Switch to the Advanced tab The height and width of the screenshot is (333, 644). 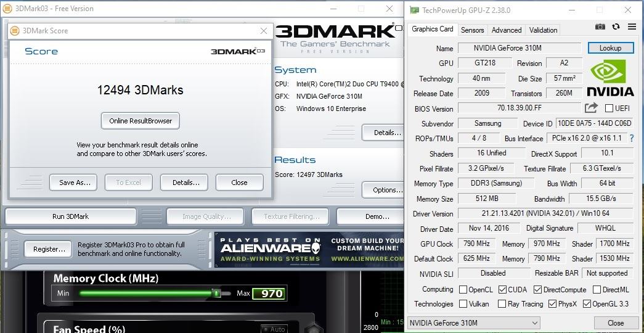point(507,30)
